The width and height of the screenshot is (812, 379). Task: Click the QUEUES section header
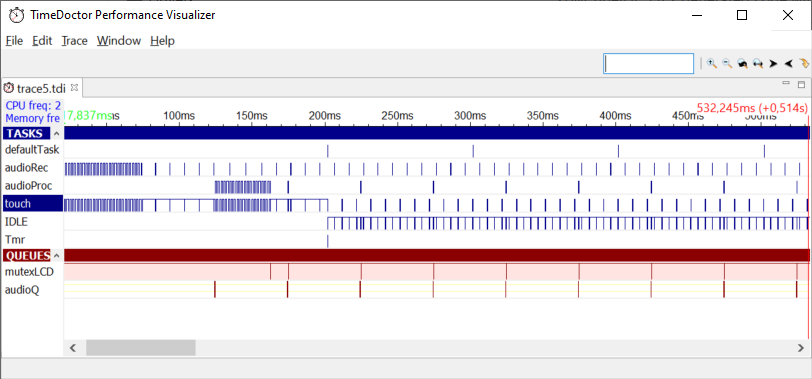click(x=27, y=255)
